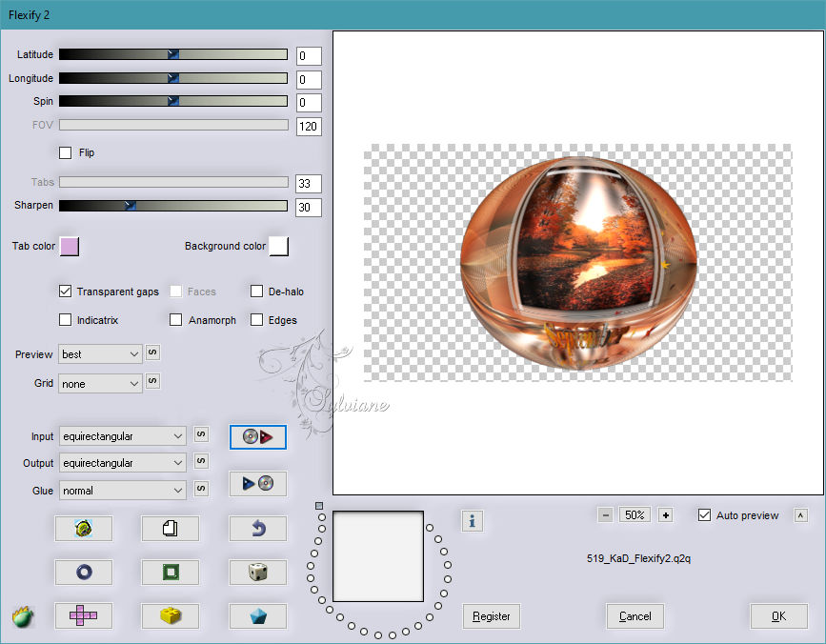
Task: Open the Output projection dropdown
Action: [x=122, y=463]
